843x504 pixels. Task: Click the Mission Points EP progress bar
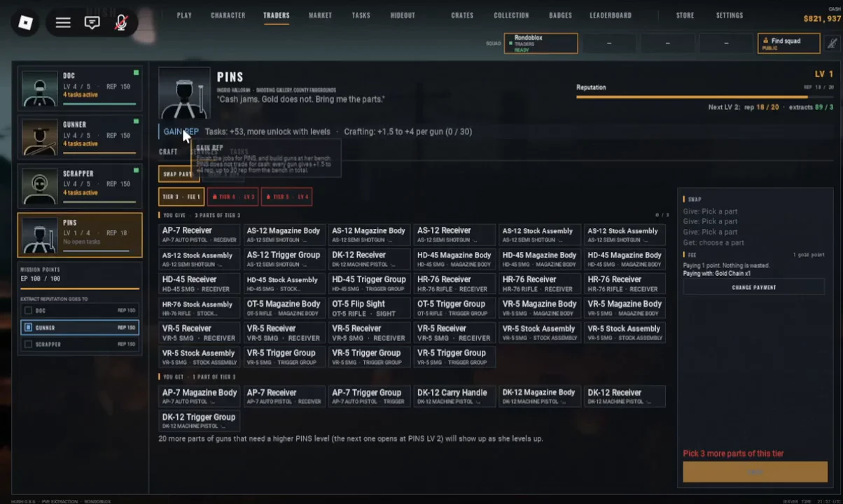point(80,288)
